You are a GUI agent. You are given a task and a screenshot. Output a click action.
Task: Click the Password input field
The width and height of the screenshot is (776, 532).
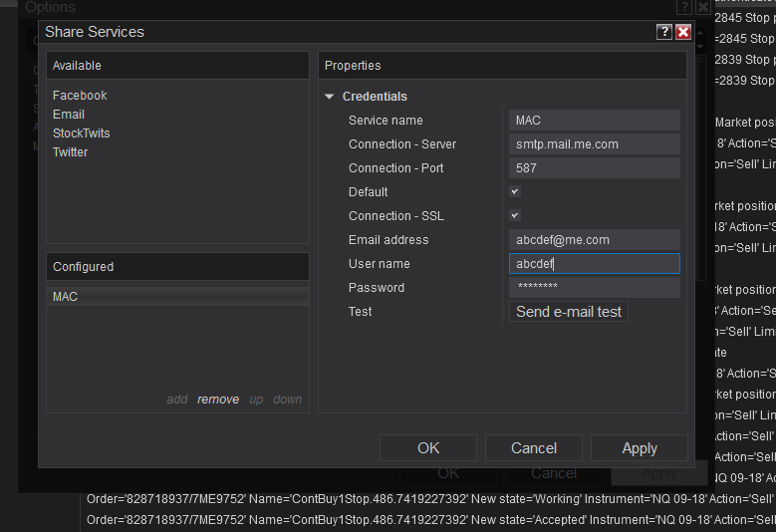click(594, 287)
